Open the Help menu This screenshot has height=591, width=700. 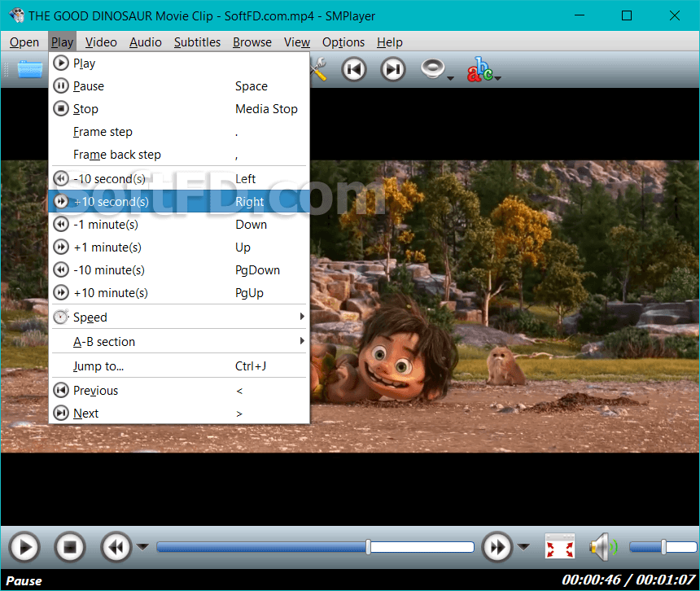tap(390, 42)
